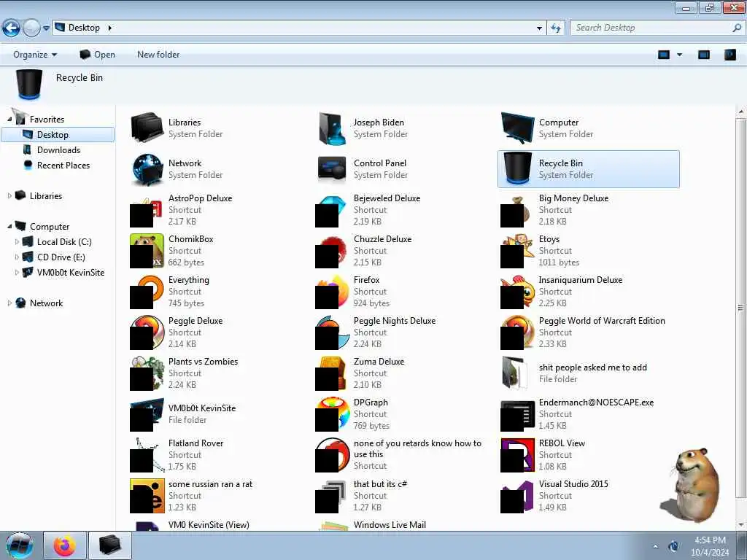Click into the Search Desktop field
This screenshot has height=560, width=747.
[x=657, y=28]
